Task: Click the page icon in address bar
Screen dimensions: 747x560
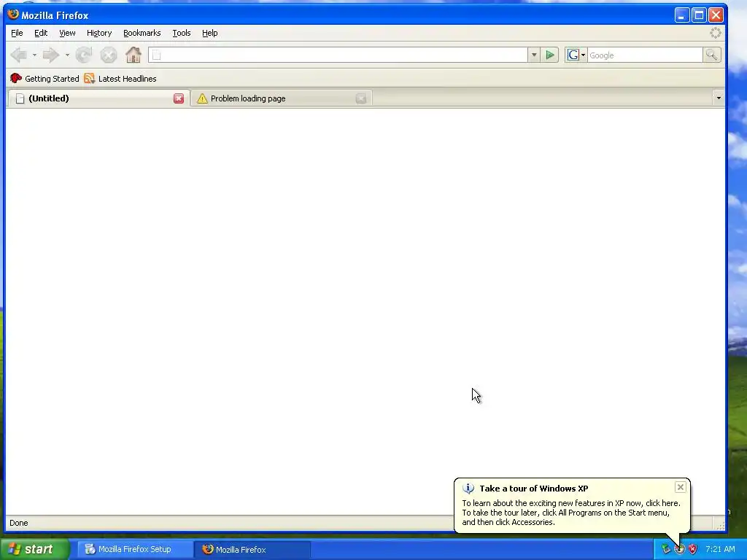Action: coord(157,55)
